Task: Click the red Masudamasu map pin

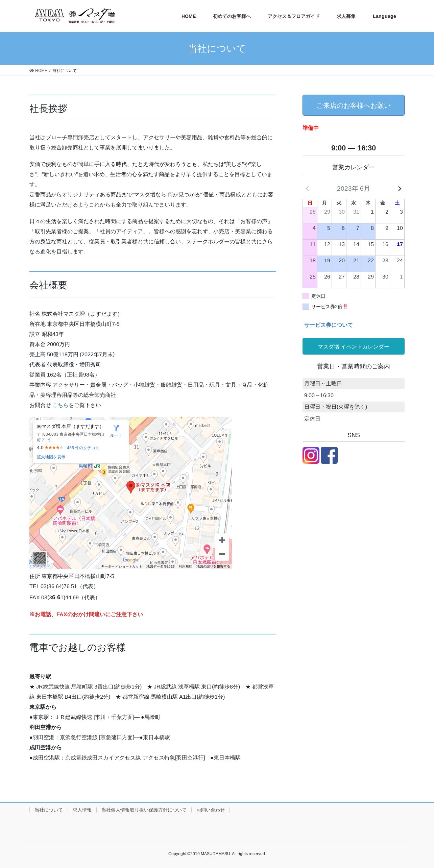Action: click(130, 487)
